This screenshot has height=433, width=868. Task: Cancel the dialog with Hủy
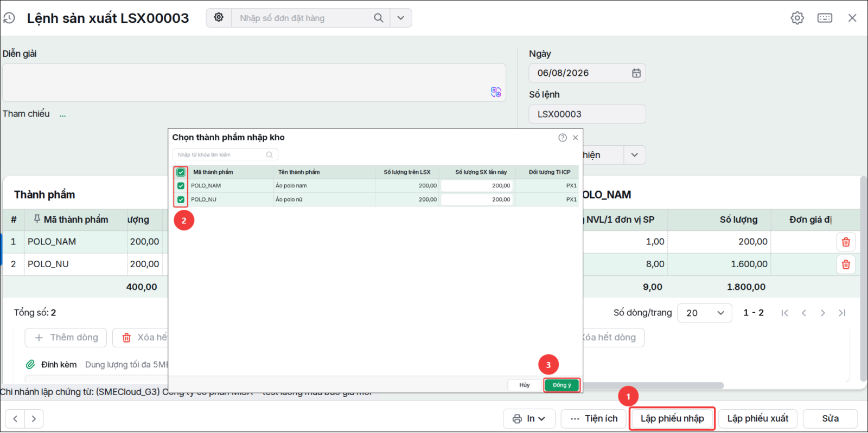pos(525,385)
